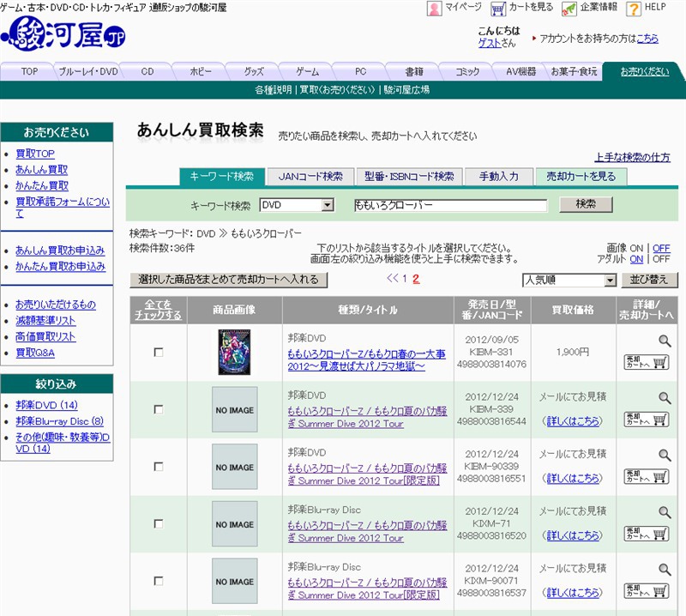The height and width of the screenshot is (616, 686).
Task: Click check all header link
Action: (158, 310)
